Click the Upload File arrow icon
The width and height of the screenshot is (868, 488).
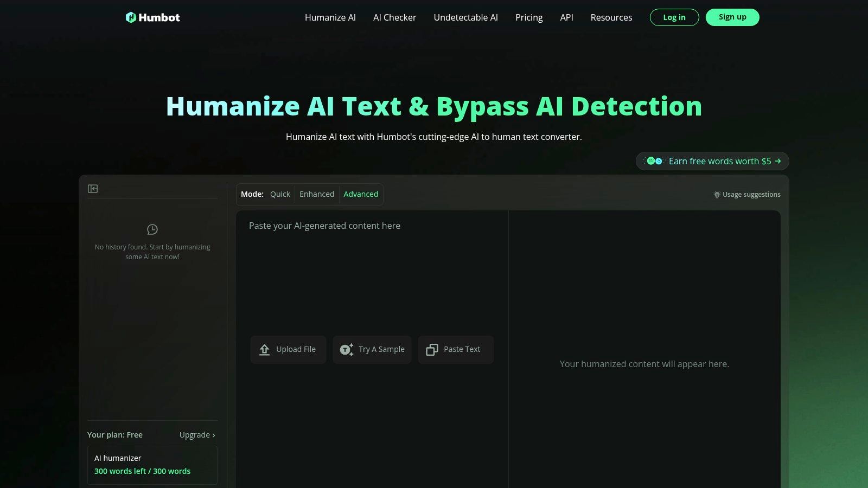point(265,350)
